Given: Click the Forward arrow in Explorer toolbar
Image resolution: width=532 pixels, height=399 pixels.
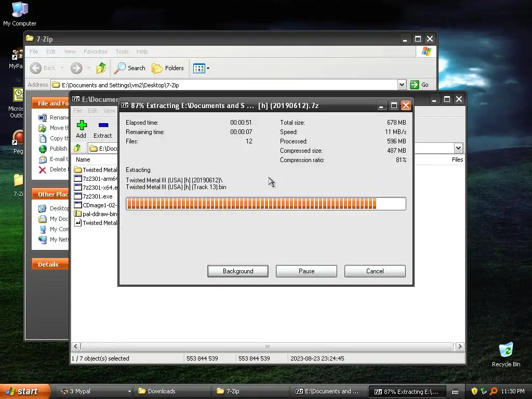Looking at the screenshot, I should tap(76, 68).
